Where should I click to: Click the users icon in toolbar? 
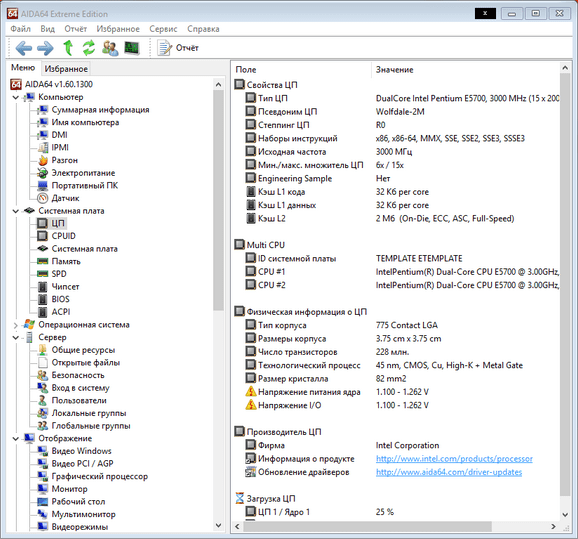click(110, 48)
